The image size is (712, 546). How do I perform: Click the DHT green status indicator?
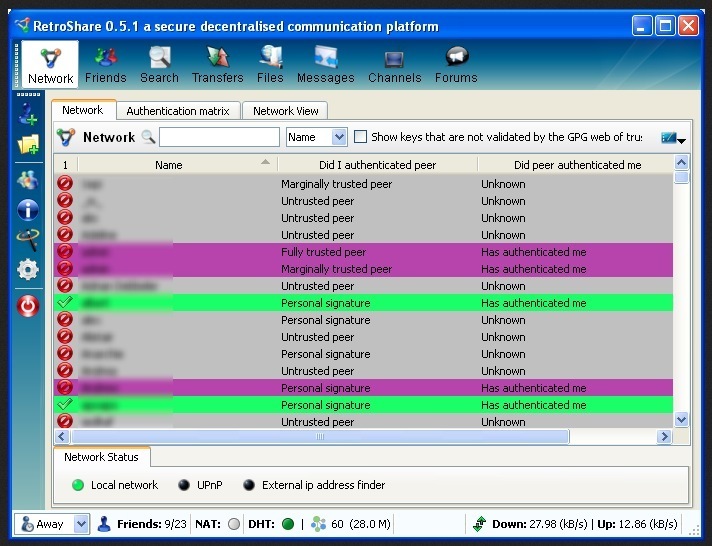click(288, 524)
